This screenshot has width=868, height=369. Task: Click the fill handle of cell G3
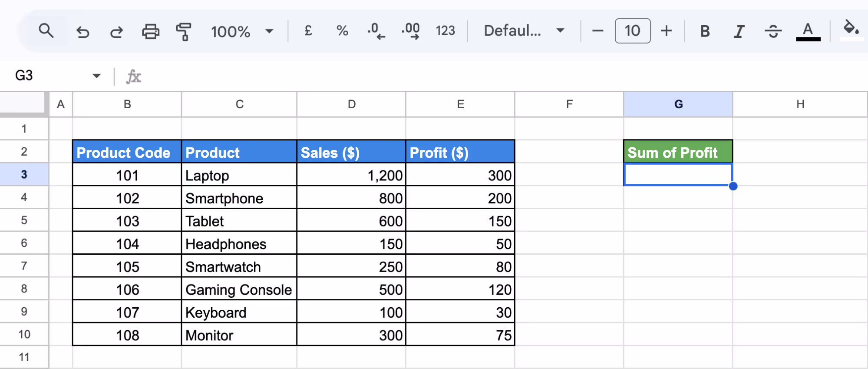click(x=733, y=186)
